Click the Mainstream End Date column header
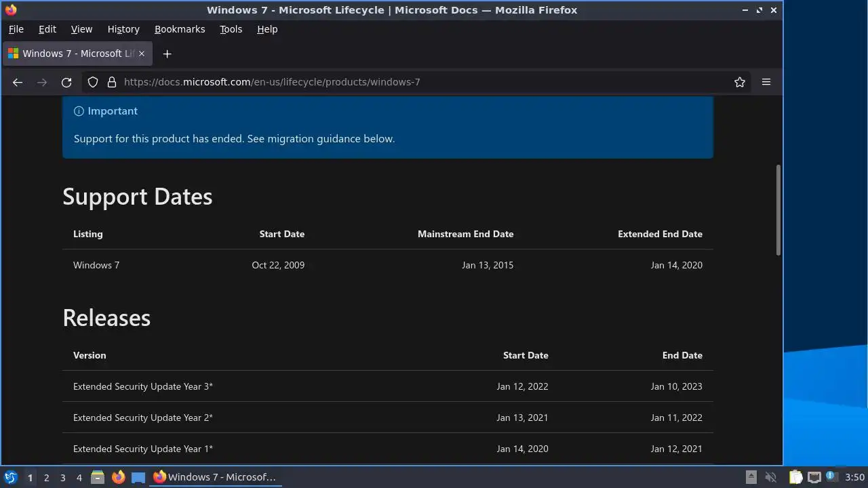This screenshot has width=868, height=488. click(465, 234)
